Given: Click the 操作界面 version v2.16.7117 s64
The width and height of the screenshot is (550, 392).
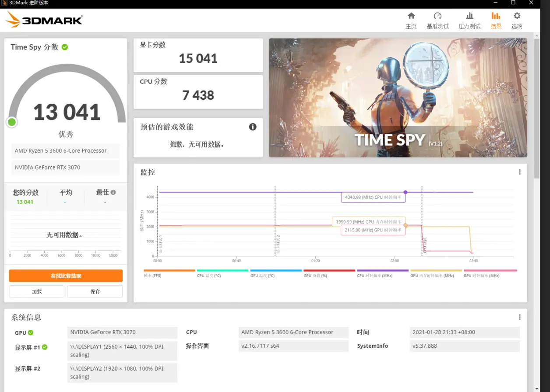Looking at the screenshot, I should point(293,346).
